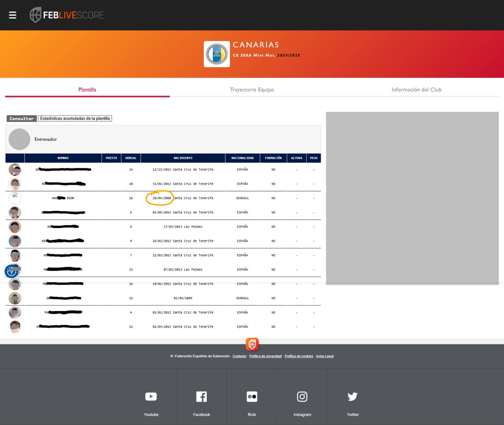Click SENEGAL nationality in dorsal 18 row
Image resolution: width=504 pixels, height=425 pixels.
click(x=242, y=198)
